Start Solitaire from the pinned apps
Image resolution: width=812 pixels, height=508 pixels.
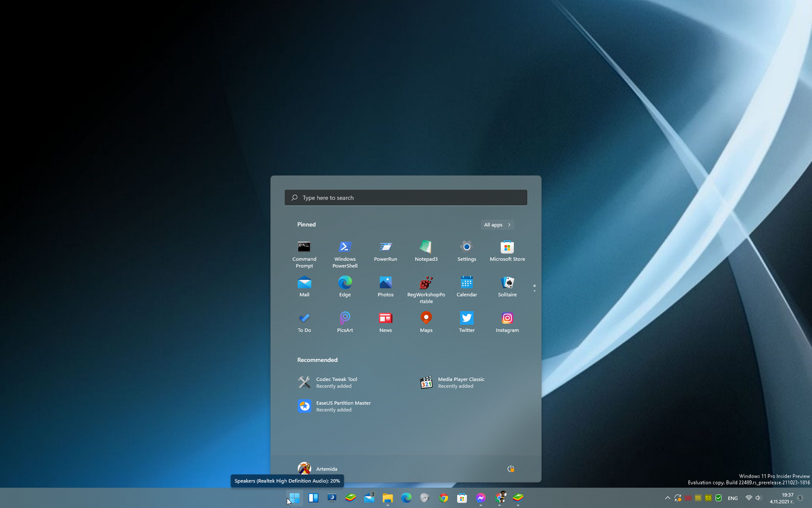[507, 287]
